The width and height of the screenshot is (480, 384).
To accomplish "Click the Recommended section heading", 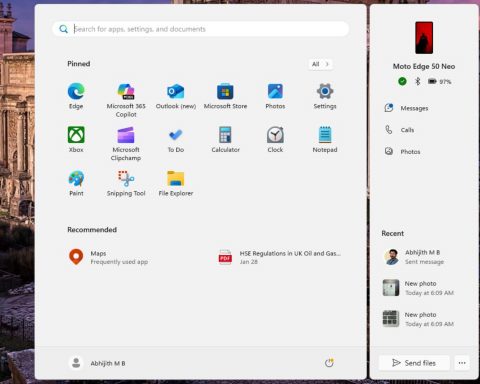I will click(x=92, y=229).
